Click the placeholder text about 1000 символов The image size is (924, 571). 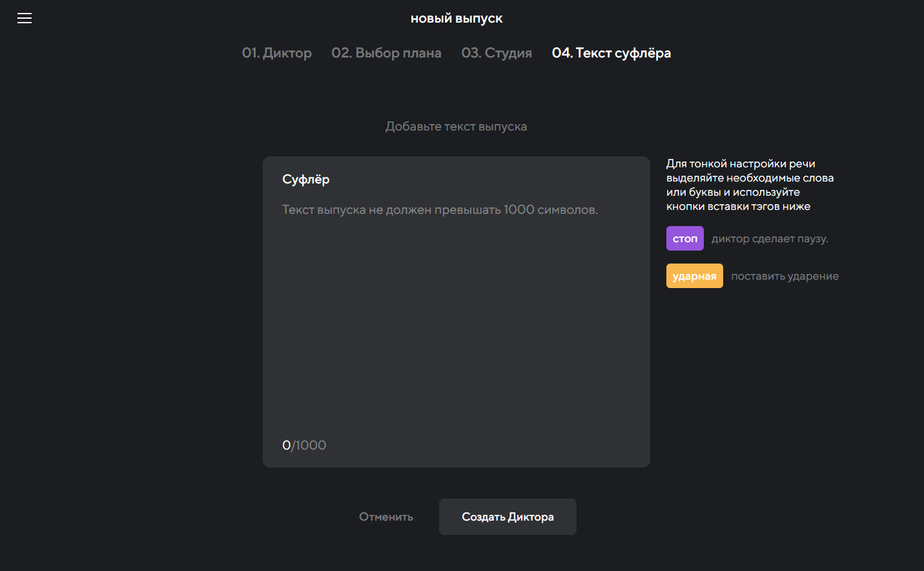tap(440, 210)
